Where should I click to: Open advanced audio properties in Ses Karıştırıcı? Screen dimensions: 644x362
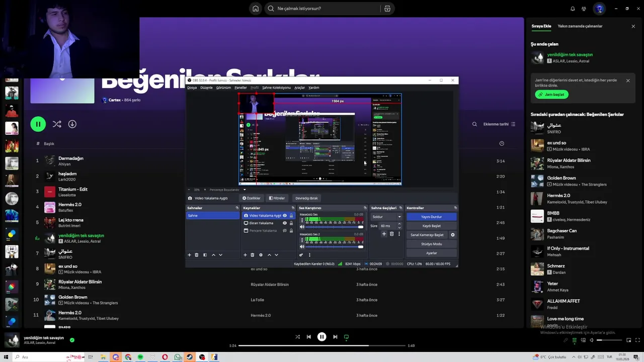(301, 255)
